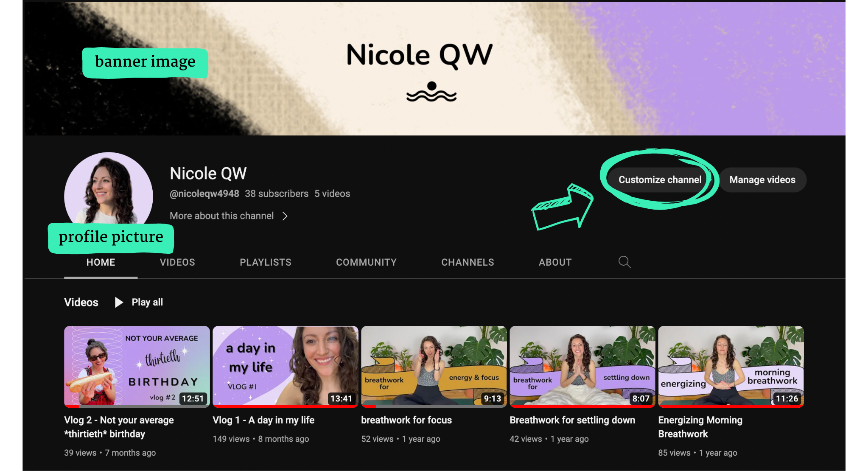Open the energizing morning breathwork thumbnail
Screen dimensions: 868x471
(731, 366)
